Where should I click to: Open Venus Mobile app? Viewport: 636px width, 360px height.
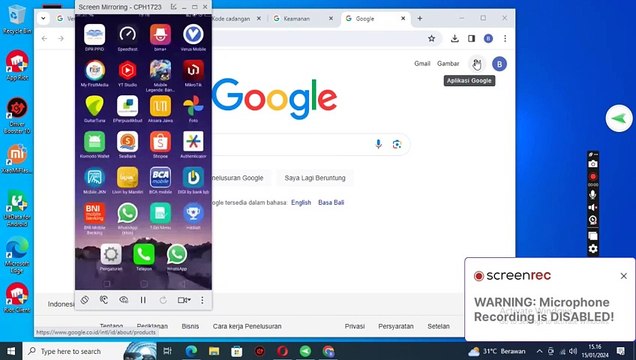[193, 35]
